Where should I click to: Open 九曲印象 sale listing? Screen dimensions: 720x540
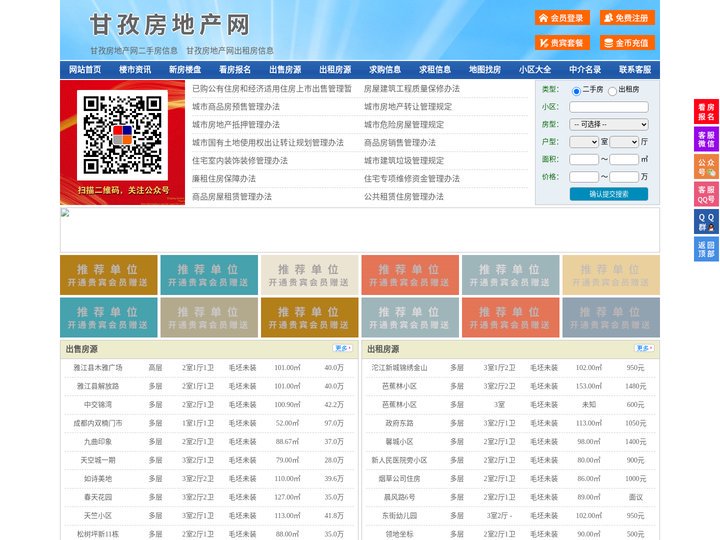pos(98,442)
